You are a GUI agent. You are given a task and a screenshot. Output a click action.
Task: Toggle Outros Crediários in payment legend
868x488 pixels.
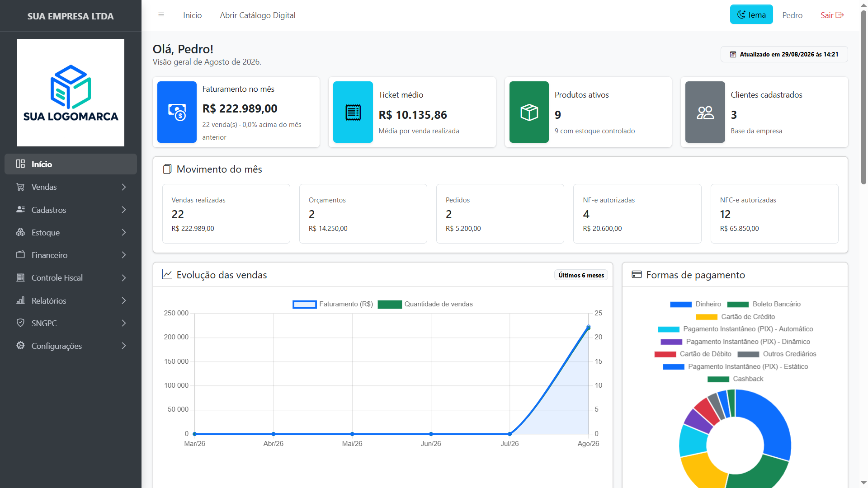[777, 354]
